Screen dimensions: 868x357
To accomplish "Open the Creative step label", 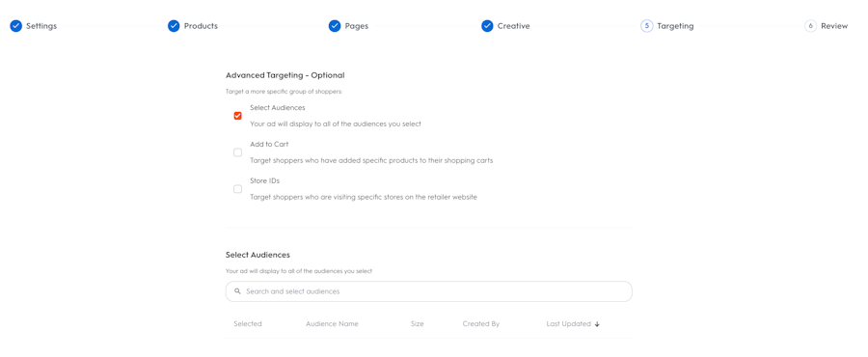I will 514,26.
